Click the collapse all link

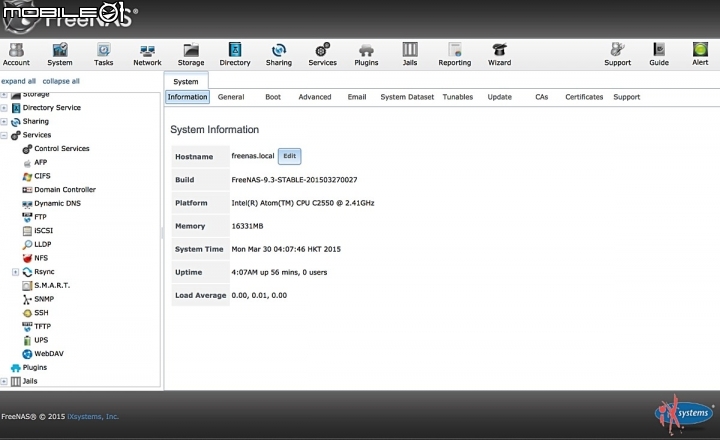[x=61, y=81]
